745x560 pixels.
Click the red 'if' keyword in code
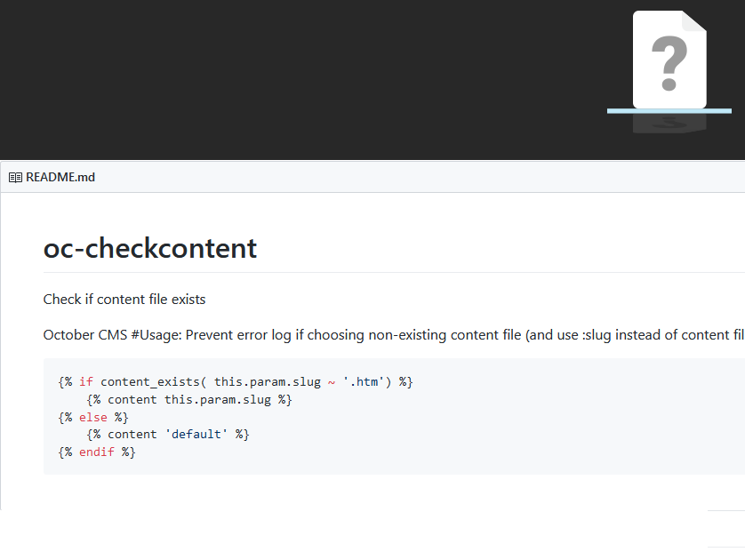(86, 382)
